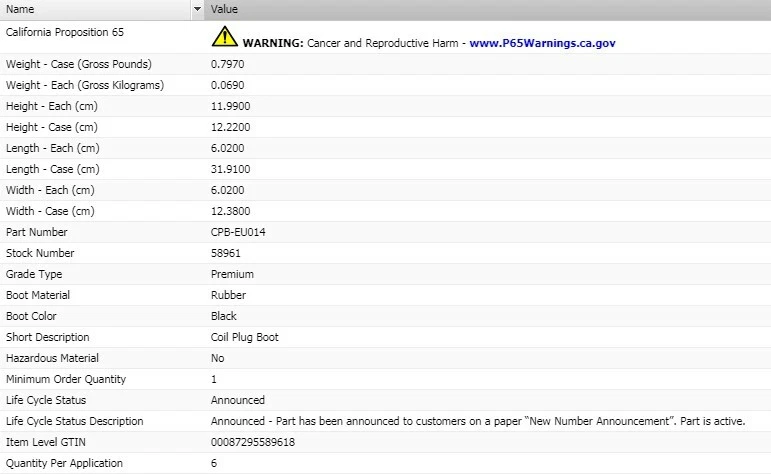The image size is (771, 474).
Task: Select the Life Cycle Status Description label
Action: click(75, 421)
